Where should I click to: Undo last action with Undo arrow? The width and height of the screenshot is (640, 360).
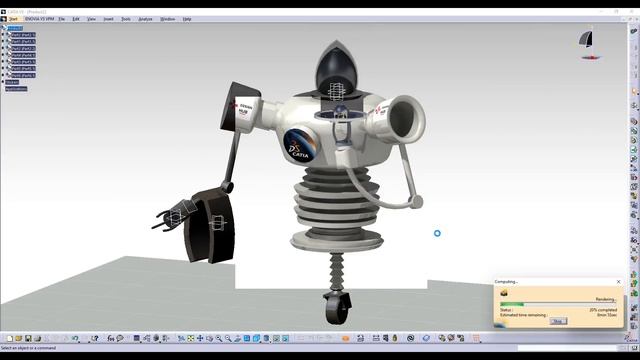coord(75,338)
